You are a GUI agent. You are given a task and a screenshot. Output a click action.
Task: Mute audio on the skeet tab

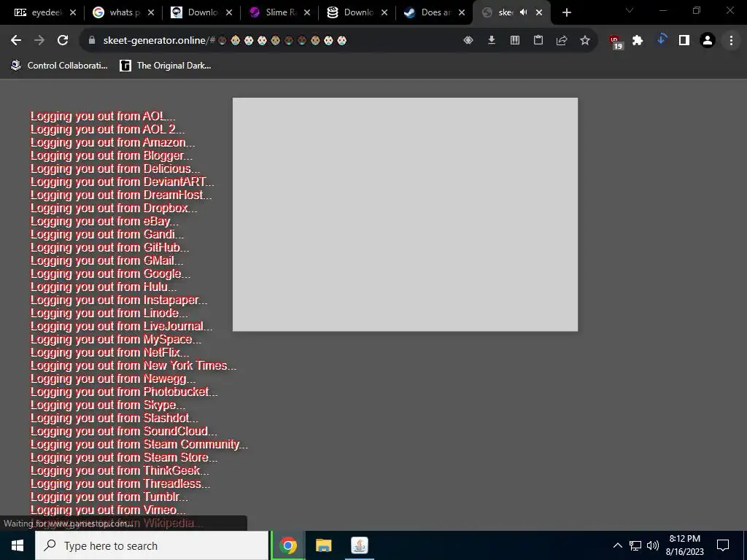(x=524, y=12)
